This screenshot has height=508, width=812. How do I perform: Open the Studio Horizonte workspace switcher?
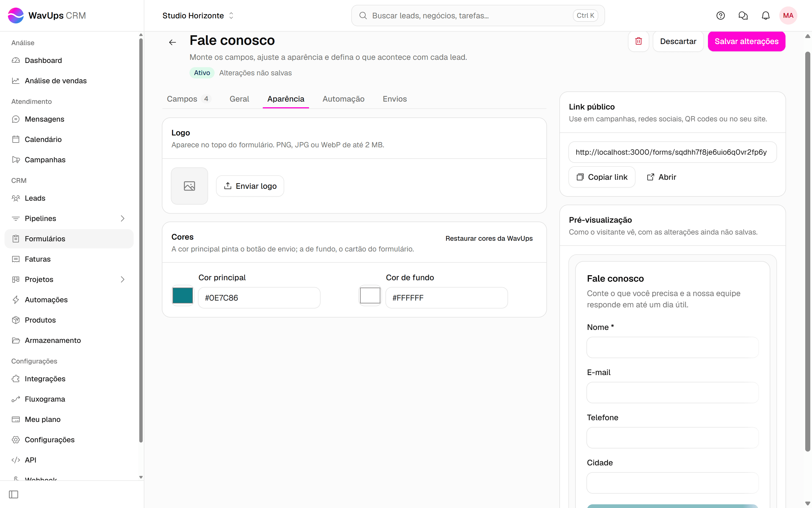pos(198,16)
